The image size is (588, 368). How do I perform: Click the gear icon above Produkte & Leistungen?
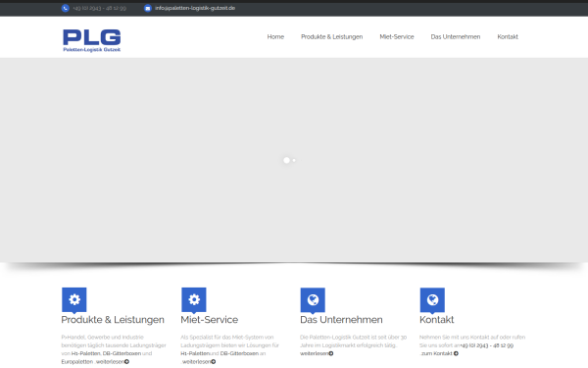[x=74, y=299]
